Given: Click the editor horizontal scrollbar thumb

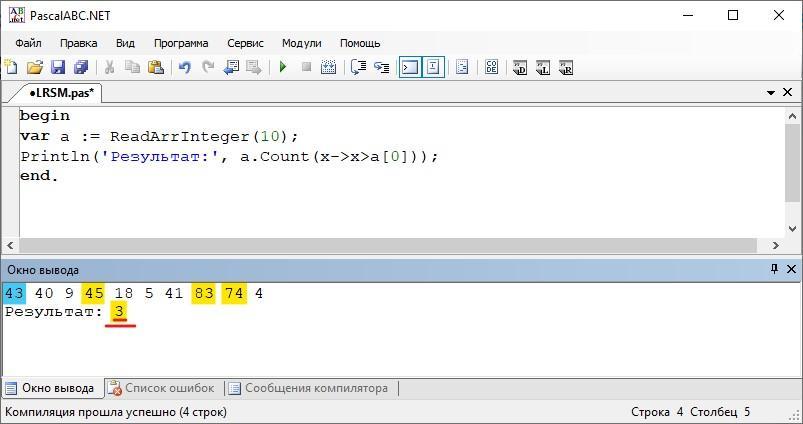Looking at the screenshot, I should click(x=388, y=245).
